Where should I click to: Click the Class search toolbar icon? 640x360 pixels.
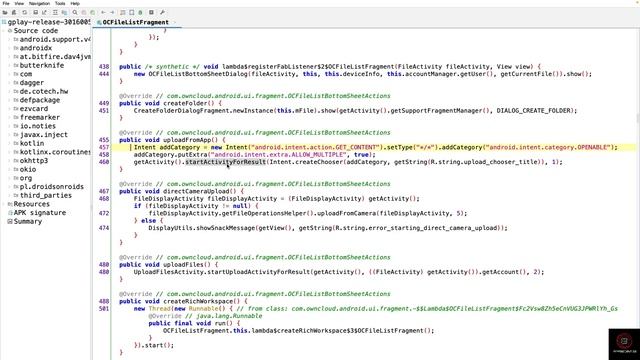pos(84,12)
